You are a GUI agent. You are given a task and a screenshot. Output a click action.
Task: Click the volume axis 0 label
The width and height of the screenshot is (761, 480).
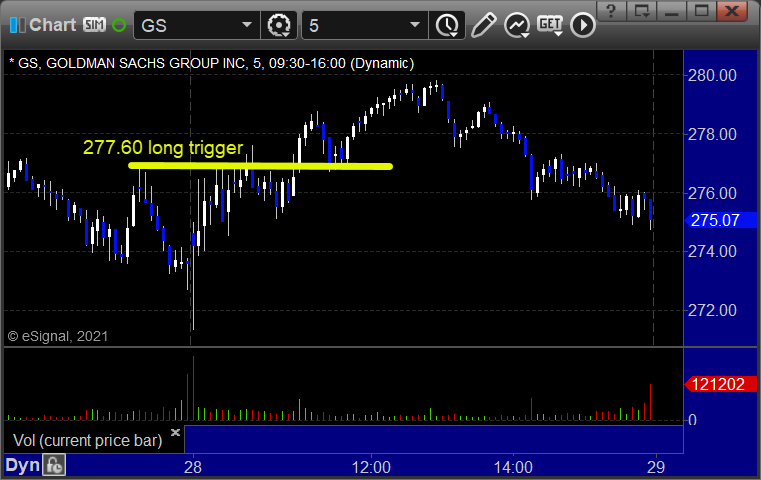point(693,420)
